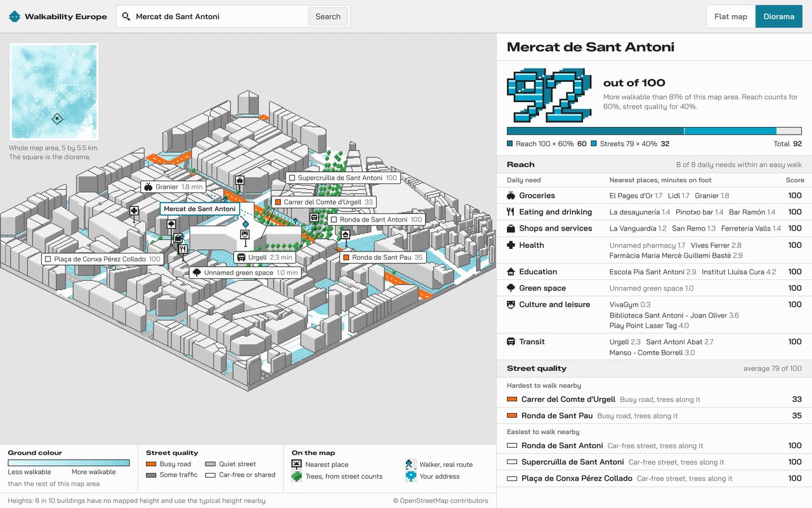Click the Health cross icon in Reach table
The width and height of the screenshot is (812, 508).
pos(511,245)
